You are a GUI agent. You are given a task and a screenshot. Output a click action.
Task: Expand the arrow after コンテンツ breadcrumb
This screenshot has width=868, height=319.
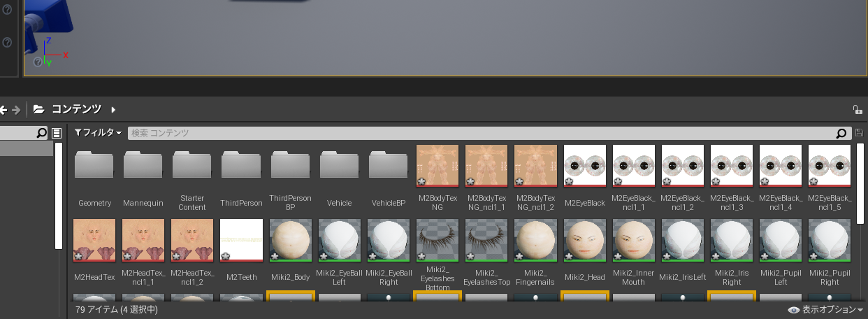pyautogui.click(x=113, y=109)
